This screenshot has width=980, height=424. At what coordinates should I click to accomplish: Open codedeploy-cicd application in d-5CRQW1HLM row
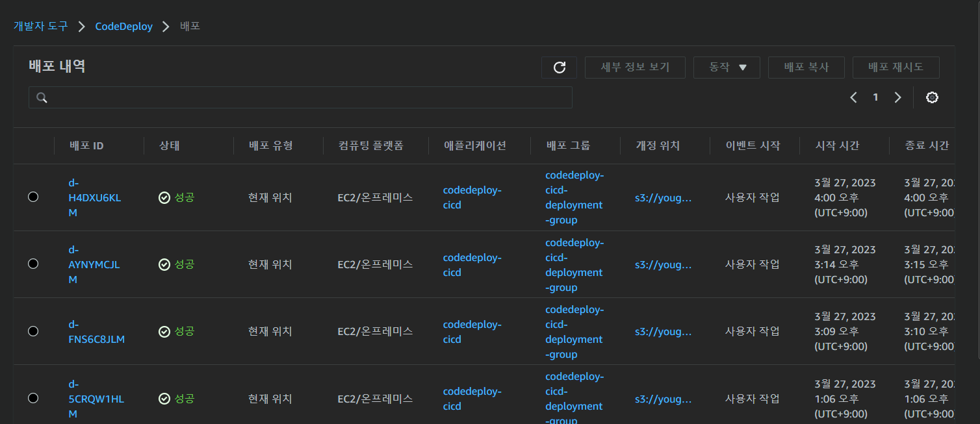(472, 398)
